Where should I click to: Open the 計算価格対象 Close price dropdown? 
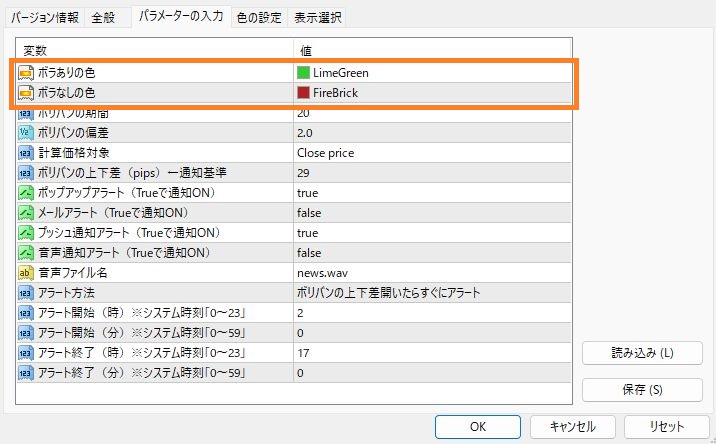coord(326,153)
